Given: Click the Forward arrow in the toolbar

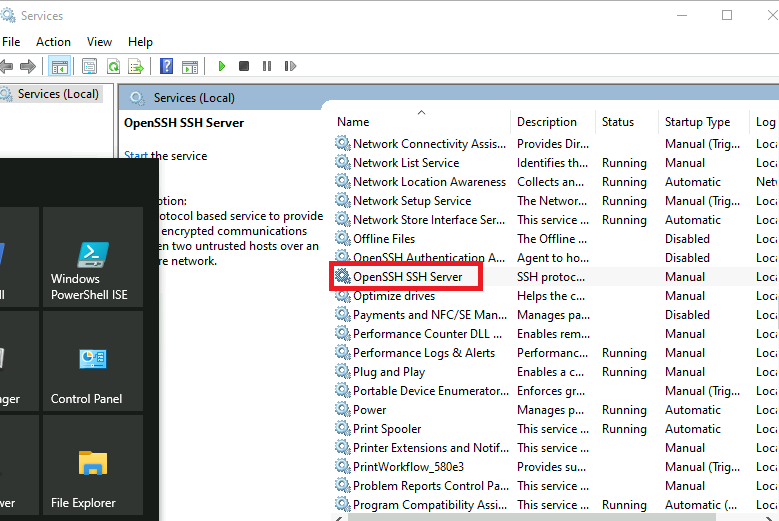Looking at the screenshot, I should click(x=28, y=66).
